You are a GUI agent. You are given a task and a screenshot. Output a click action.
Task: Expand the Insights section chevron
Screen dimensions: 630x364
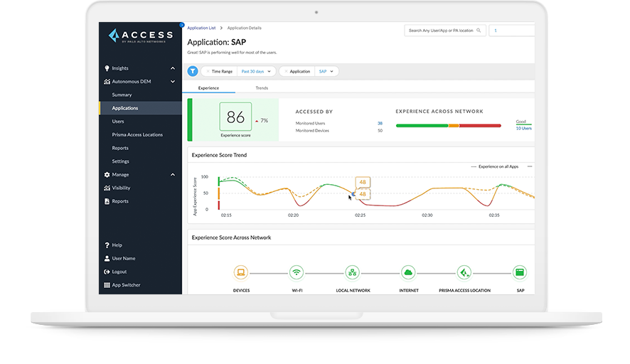coord(173,68)
